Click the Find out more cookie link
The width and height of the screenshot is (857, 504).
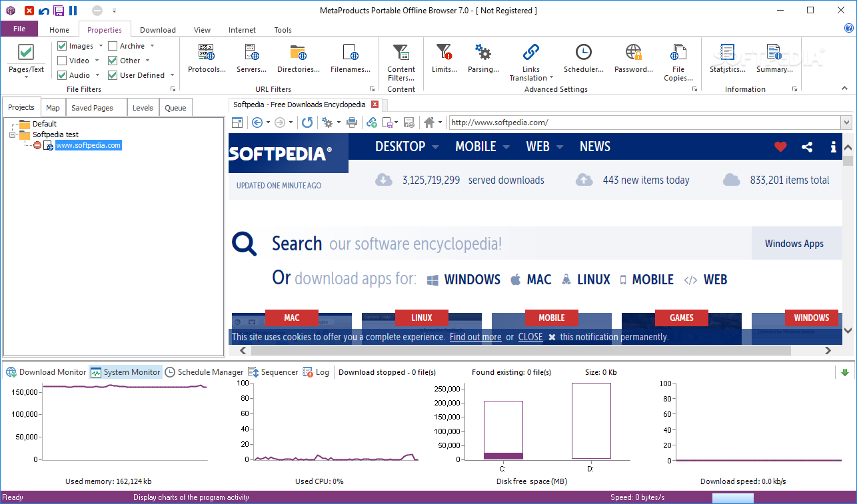(x=475, y=337)
